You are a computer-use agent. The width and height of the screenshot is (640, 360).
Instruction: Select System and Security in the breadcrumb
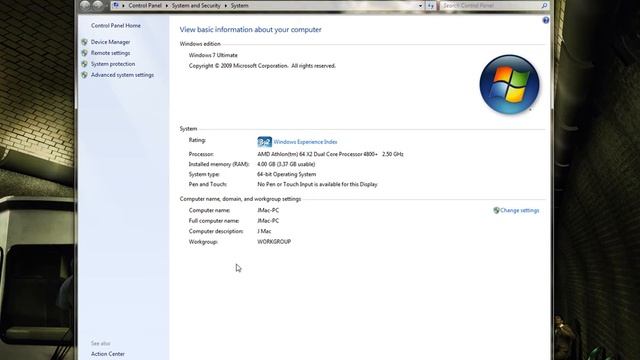click(x=196, y=6)
